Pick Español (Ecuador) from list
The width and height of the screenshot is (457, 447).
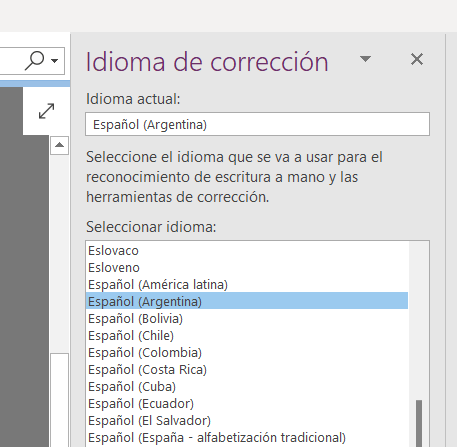247,404
